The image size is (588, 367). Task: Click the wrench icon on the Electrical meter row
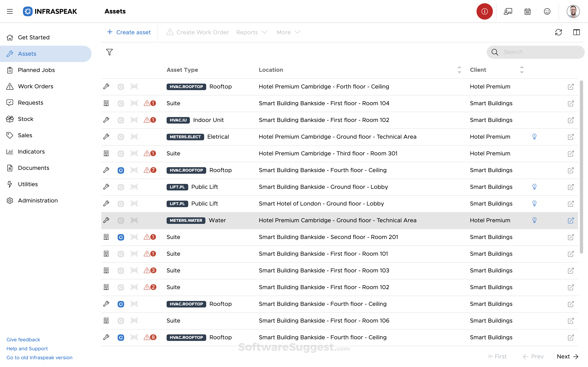[x=106, y=137]
